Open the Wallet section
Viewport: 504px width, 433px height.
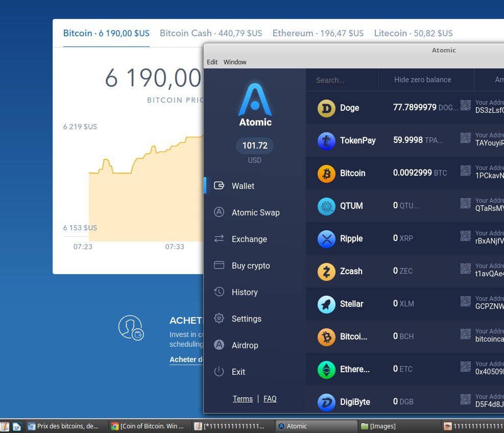[243, 186]
